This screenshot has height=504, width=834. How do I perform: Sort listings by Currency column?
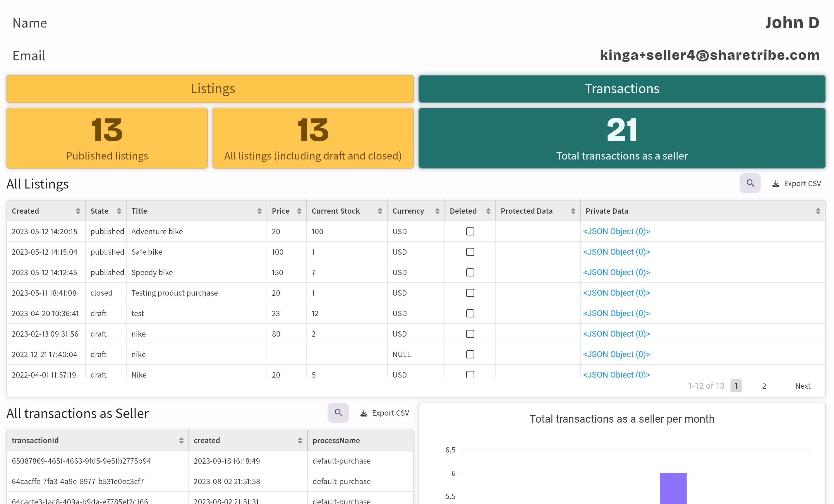click(437, 211)
